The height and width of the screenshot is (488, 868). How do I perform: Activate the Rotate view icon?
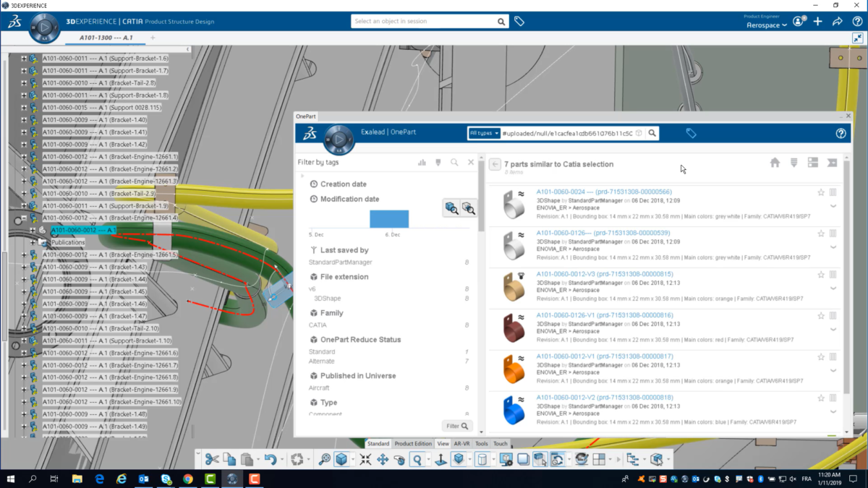399,459
